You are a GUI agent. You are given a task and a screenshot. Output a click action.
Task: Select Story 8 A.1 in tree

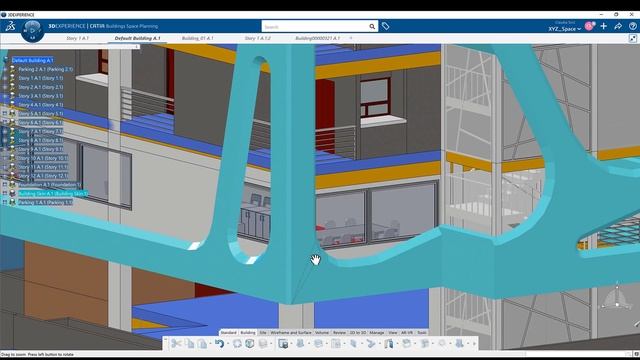pyautogui.click(x=41, y=140)
